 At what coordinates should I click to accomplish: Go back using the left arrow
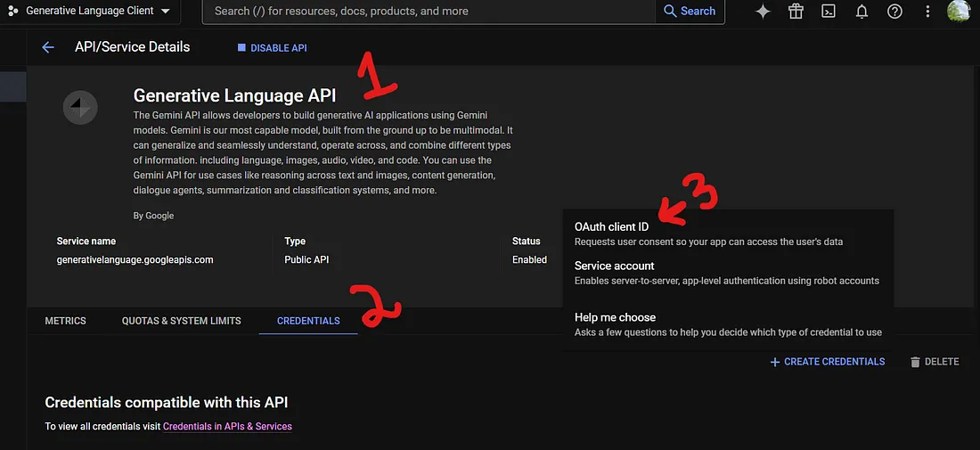click(x=48, y=47)
